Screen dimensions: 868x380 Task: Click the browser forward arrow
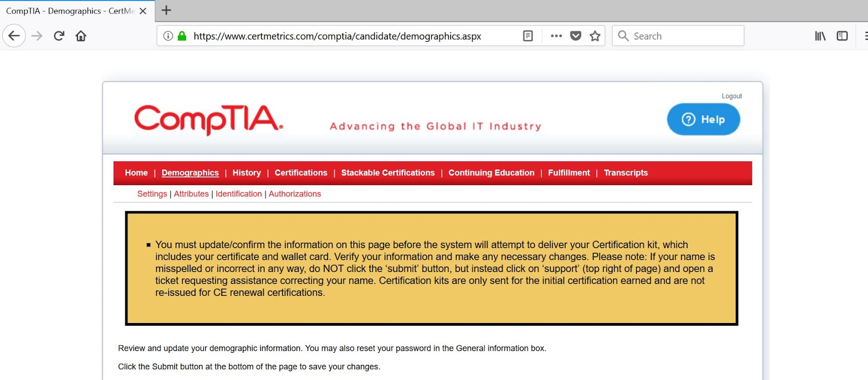point(37,36)
